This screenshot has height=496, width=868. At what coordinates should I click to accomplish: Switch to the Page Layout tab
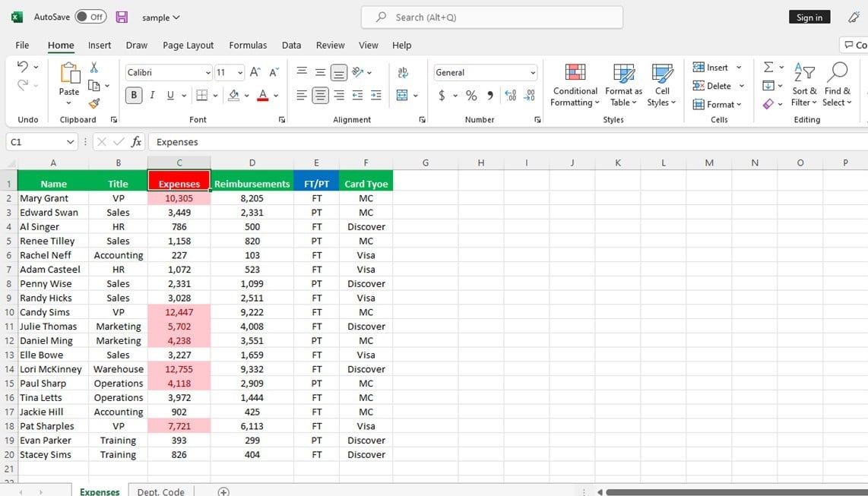point(188,46)
